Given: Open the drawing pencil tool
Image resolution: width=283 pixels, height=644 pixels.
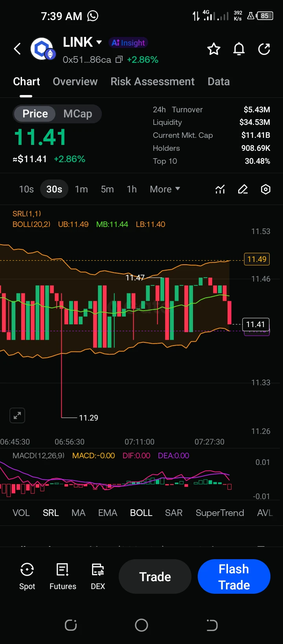Looking at the screenshot, I should [x=243, y=189].
